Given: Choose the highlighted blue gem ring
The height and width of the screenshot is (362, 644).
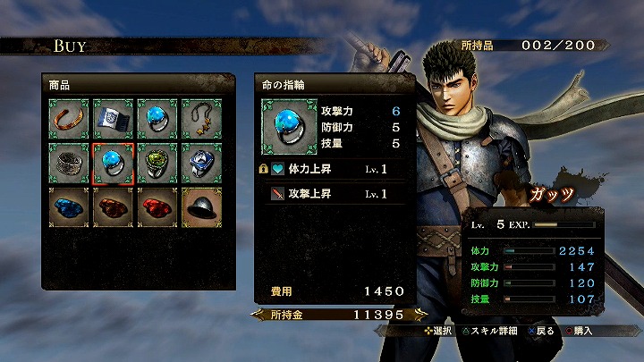Looking at the screenshot, I should tap(113, 164).
